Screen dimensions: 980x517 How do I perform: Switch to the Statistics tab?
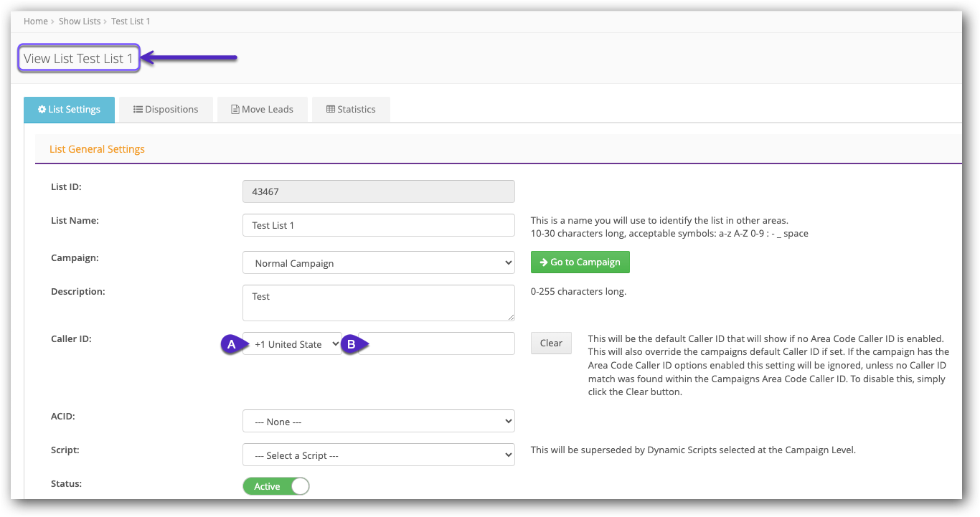click(x=351, y=109)
